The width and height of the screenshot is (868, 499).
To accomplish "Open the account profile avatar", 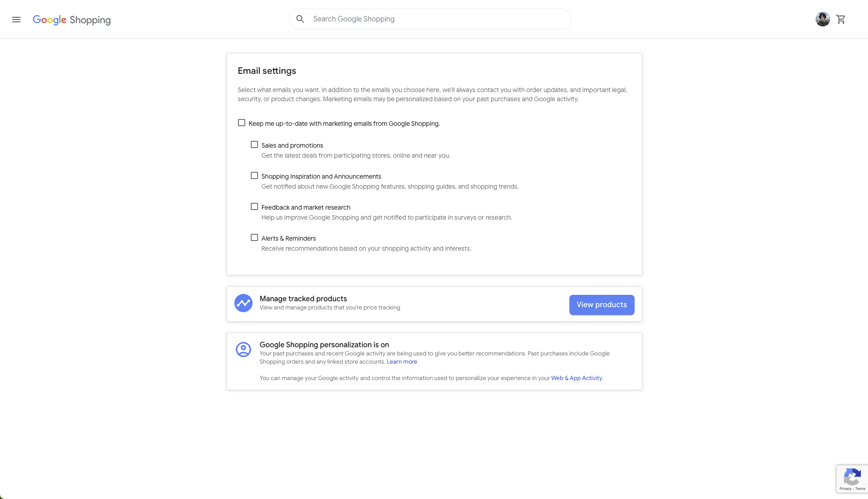I will [x=822, y=19].
